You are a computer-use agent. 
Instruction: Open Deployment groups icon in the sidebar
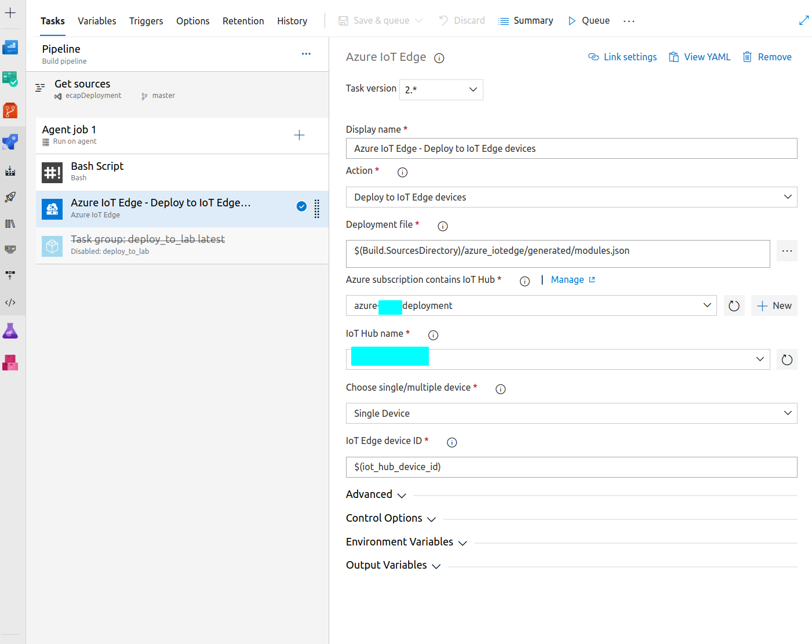coord(10,275)
